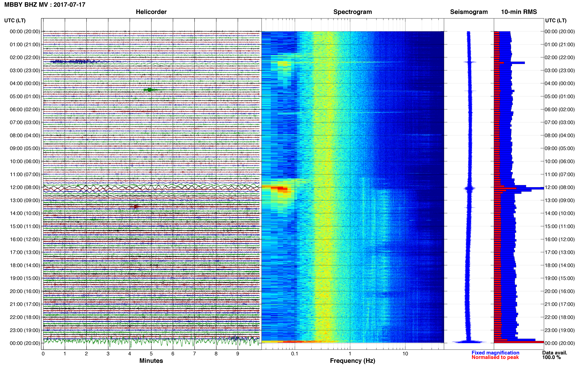Click the 'MBBY BHZ MV : 2017-07-17' title

pos(45,5)
